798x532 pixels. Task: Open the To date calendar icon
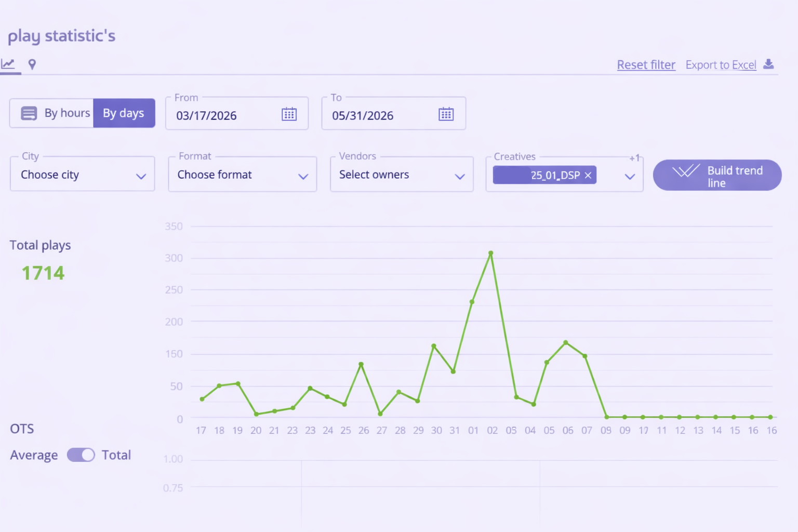446,114
